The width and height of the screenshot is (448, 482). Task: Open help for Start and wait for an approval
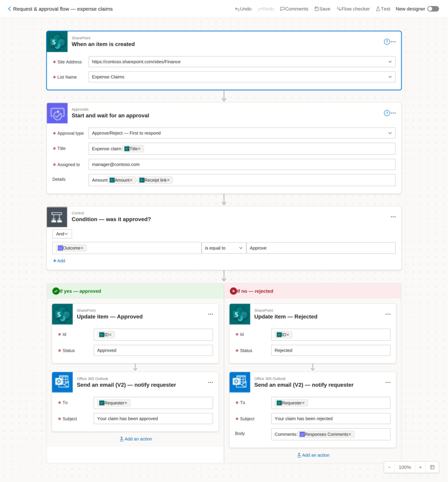click(x=386, y=113)
